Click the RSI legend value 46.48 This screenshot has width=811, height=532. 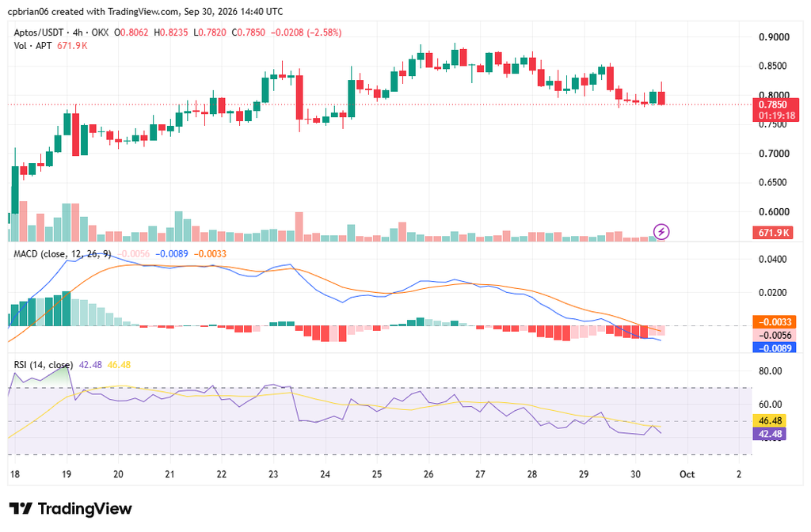(119, 365)
